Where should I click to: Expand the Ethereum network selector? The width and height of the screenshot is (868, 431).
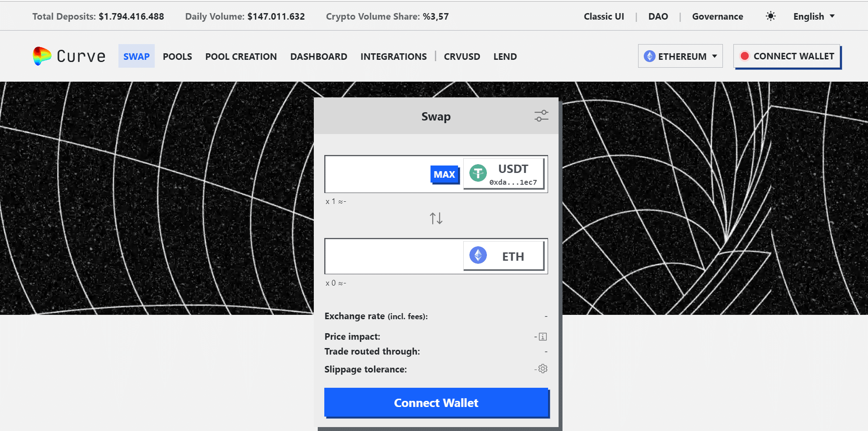coord(680,56)
